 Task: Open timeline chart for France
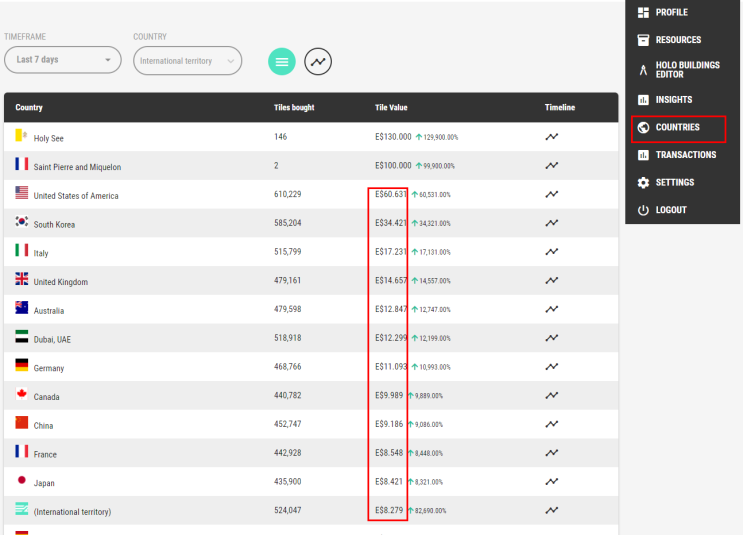tap(552, 453)
